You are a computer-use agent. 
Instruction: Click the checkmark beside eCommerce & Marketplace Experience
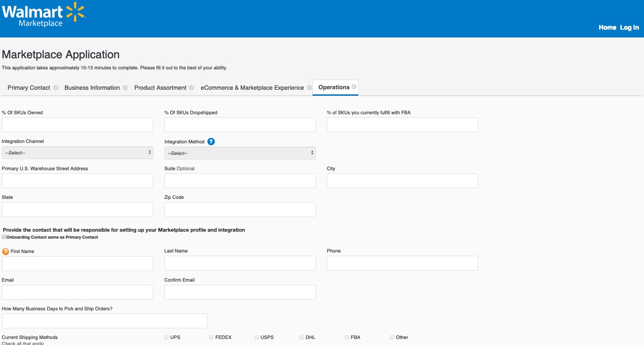tap(309, 87)
